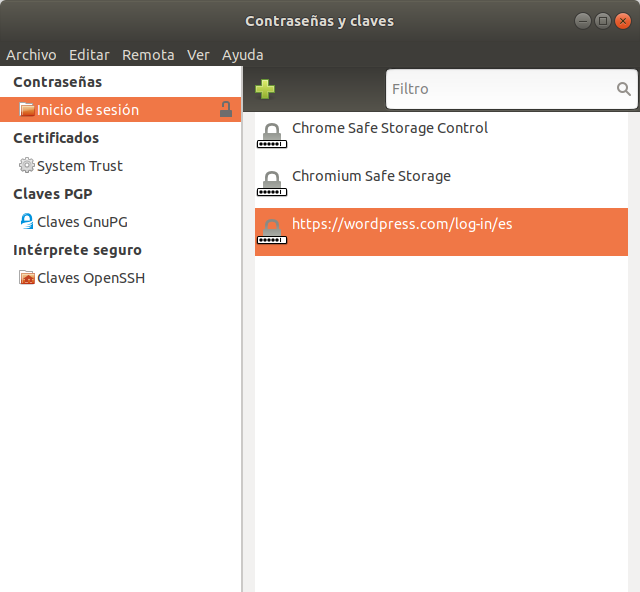Screen dimensions: 640x592
Task: Open the Archivo menu
Action: click(31, 55)
